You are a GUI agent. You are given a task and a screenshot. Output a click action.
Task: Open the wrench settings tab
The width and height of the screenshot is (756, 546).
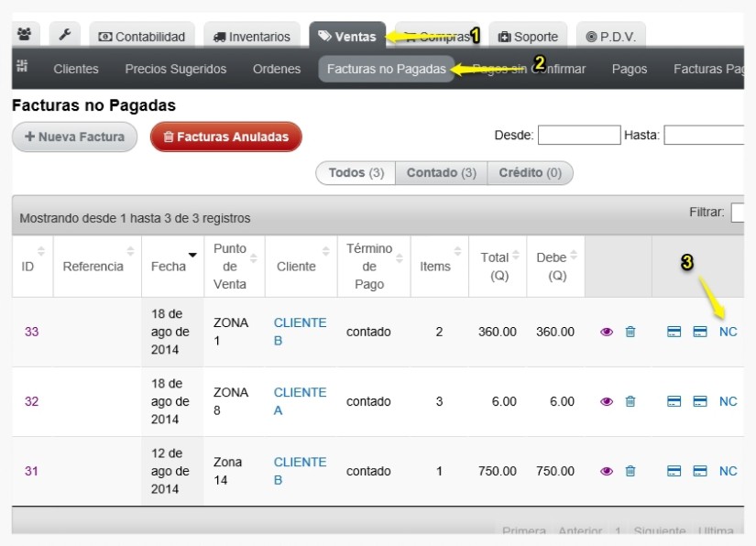pos(65,35)
